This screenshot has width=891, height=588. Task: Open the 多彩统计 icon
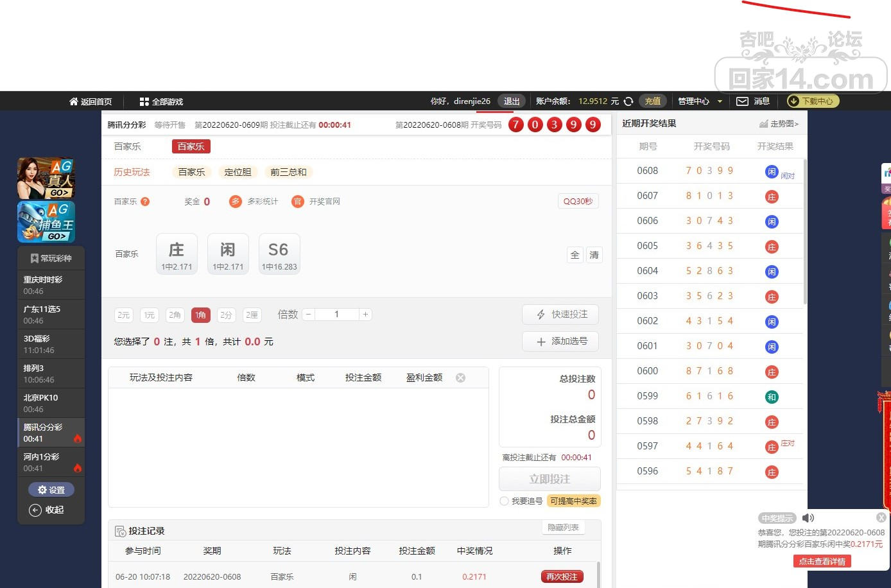click(x=235, y=202)
